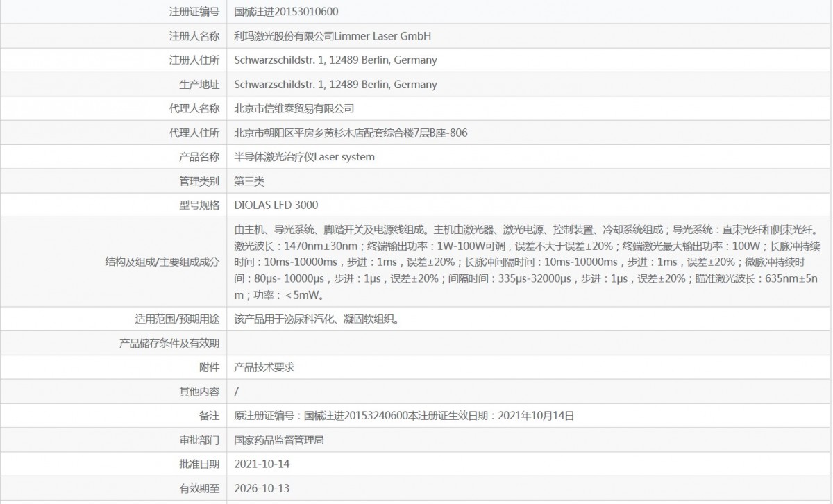The height and width of the screenshot is (504, 833).
Task: Click the 注册人名称 label
Action: 194,35
